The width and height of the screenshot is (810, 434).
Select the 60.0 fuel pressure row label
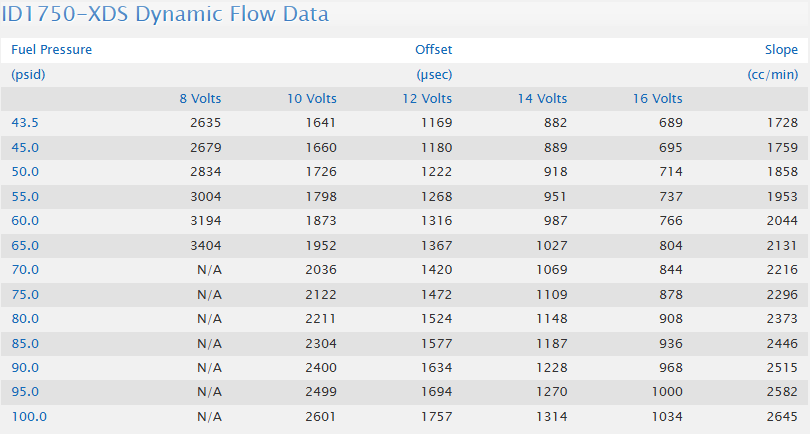pyautogui.click(x=25, y=220)
